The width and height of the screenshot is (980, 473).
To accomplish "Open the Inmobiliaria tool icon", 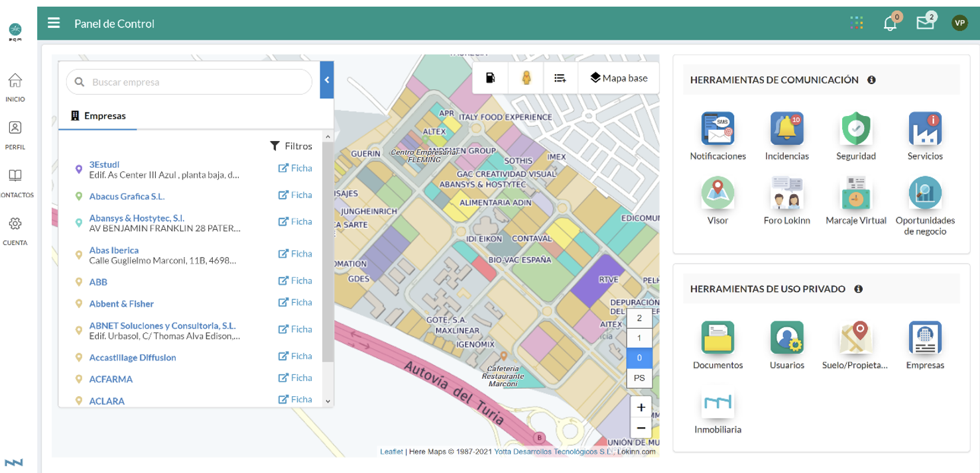I will [x=717, y=403].
